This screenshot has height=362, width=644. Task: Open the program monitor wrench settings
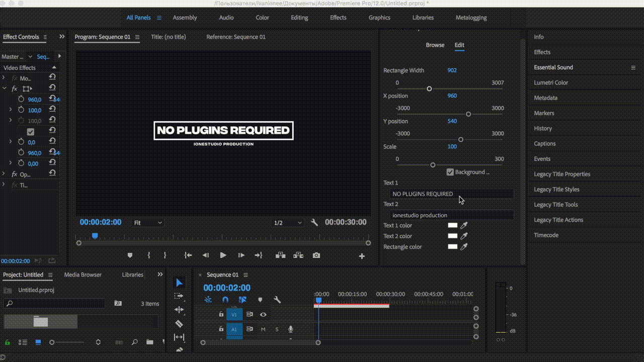click(314, 222)
